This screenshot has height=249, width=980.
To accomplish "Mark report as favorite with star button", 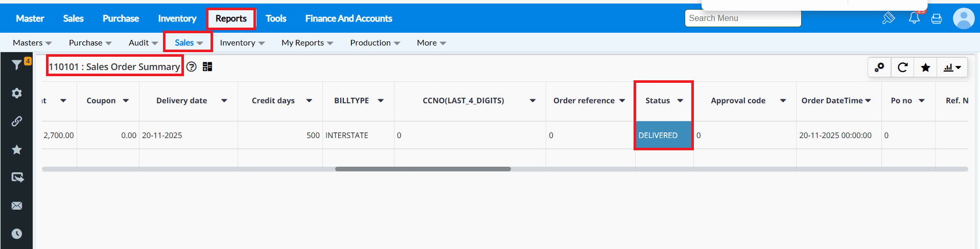I will [925, 67].
